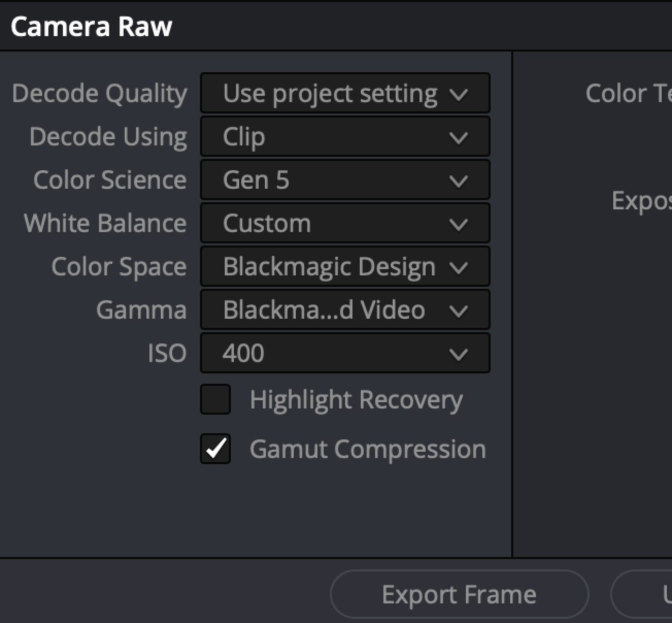The width and height of the screenshot is (672, 623).
Task: Toggle the Highlight Recovery checkbox
Action: pyautogui.click(x=215, y=399)
